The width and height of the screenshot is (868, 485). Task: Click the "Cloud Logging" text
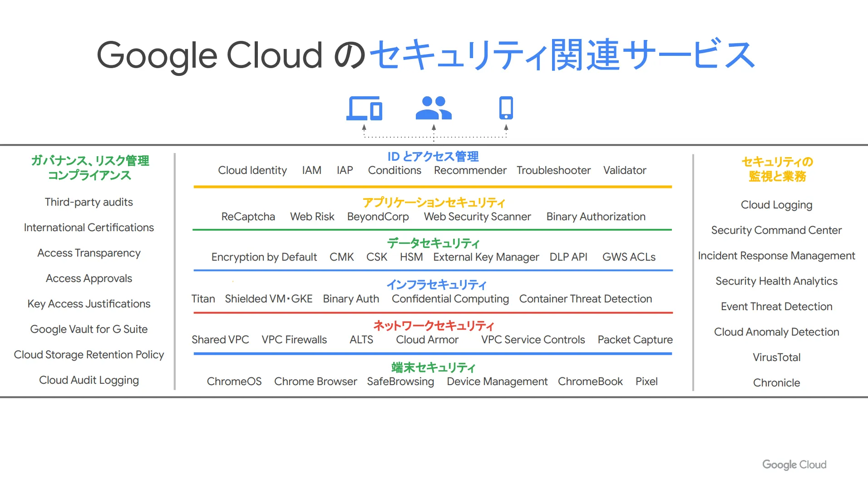(x=777, y=205)
